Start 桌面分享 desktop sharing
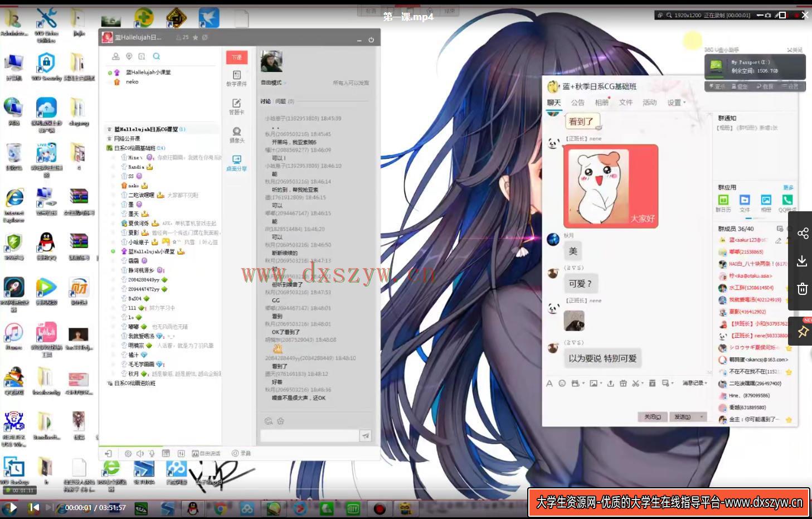 236,163
